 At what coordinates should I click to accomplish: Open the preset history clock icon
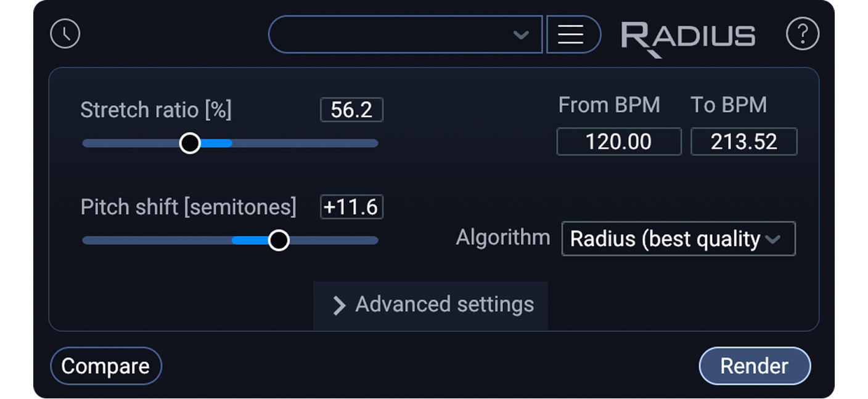click(x=65, y=34)
